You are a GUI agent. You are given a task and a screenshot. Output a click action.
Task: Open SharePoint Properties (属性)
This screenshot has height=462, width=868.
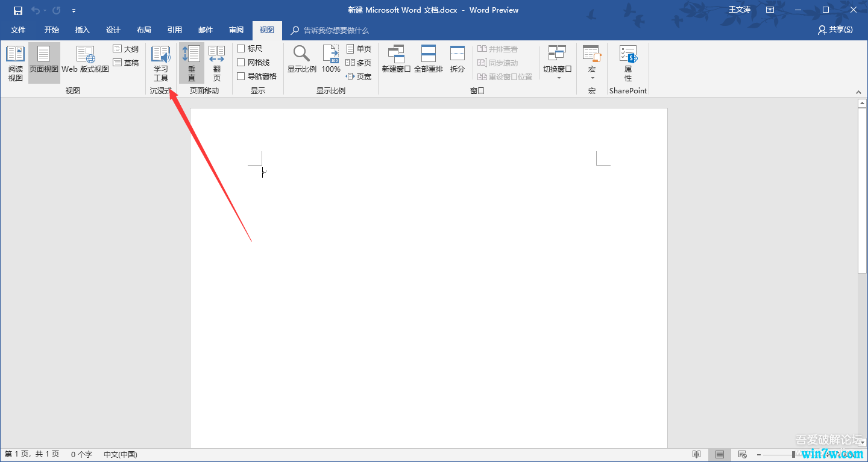[628, 63]
